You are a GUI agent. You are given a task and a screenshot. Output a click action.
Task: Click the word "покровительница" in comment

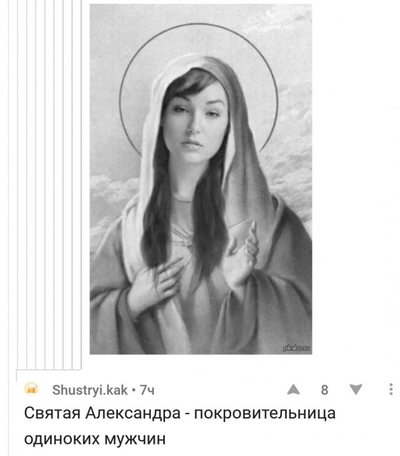click(x=265, y=414)
